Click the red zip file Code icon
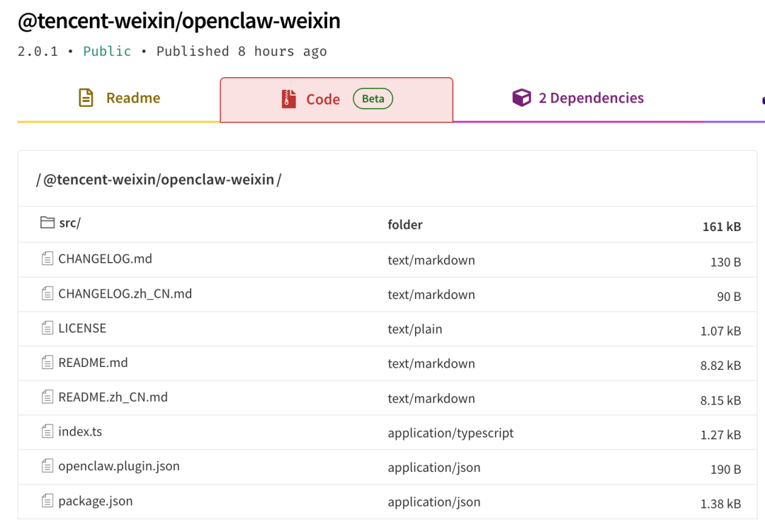765x532 pixels. tap(289, 99)
